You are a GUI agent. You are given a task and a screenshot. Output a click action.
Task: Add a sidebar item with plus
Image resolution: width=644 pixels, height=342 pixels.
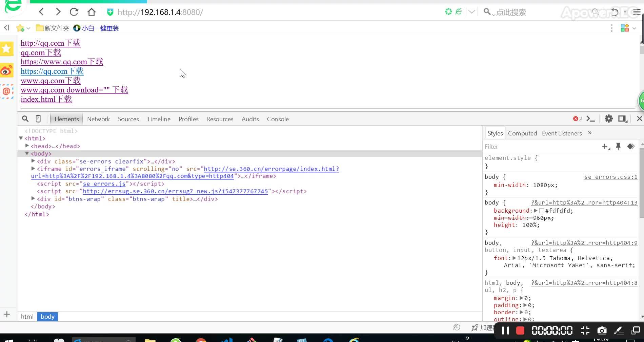[x=7, y=314]
